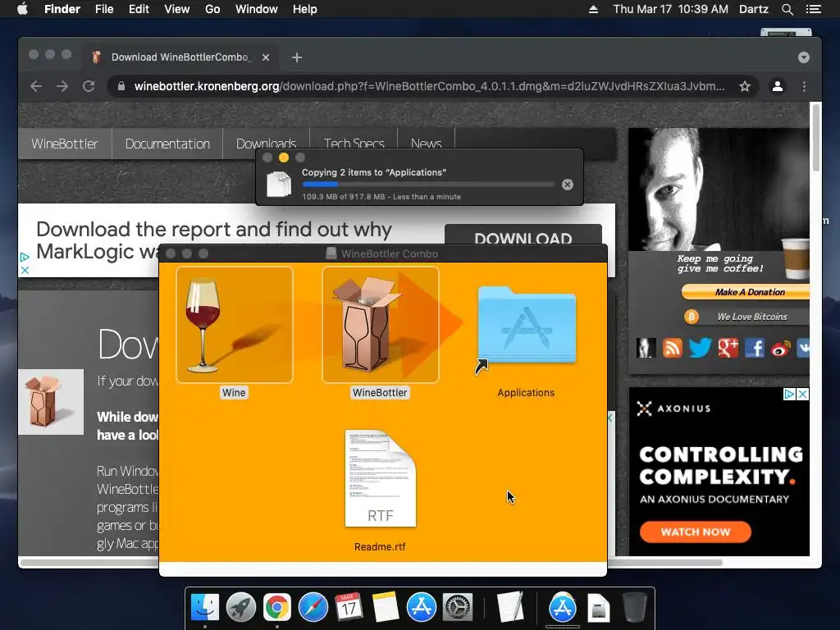
Task: Open the Facebook icon
Action: coord(755,348)
